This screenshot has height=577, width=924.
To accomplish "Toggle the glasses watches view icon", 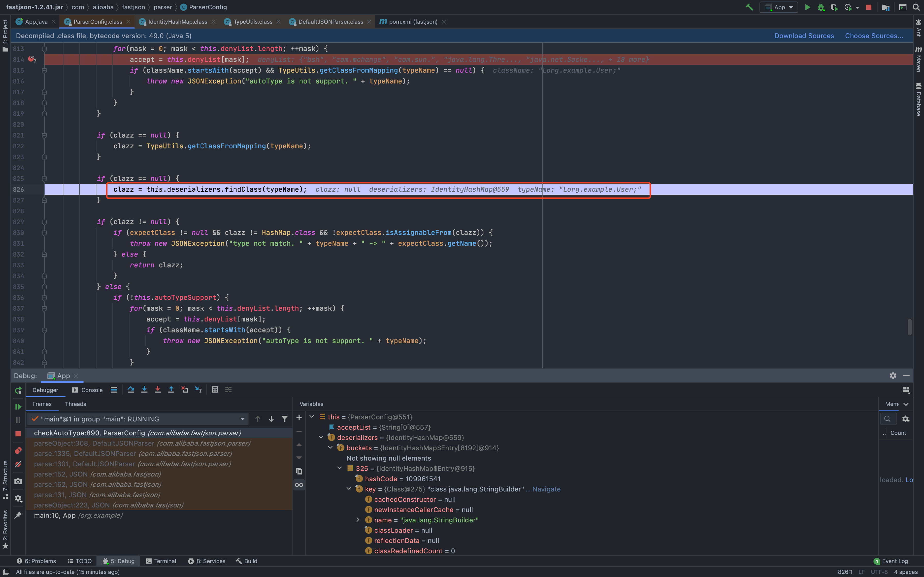I will (299, 485).
